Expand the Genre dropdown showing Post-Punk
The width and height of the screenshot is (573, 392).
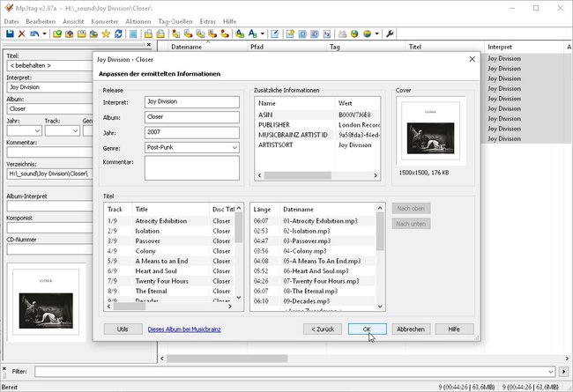click(x=234, y=148)
